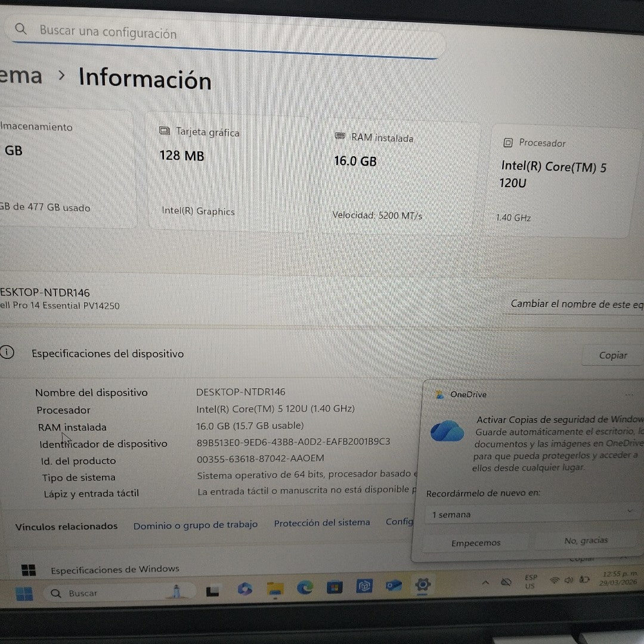Image resolution: width=644 pixels, height=644 pixels.
Task: Select 'Sistema' in the breadcrumb path
Action: (21, 76)
